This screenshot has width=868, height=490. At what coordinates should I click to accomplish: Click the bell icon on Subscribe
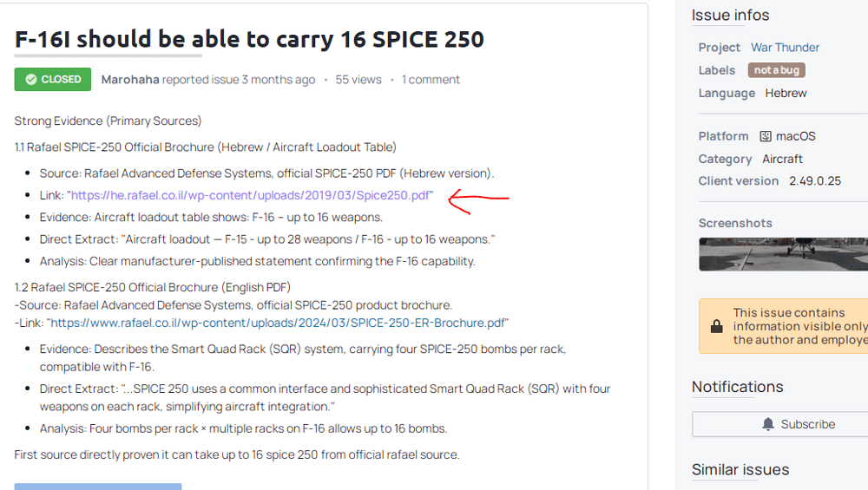tap(767, 424)
